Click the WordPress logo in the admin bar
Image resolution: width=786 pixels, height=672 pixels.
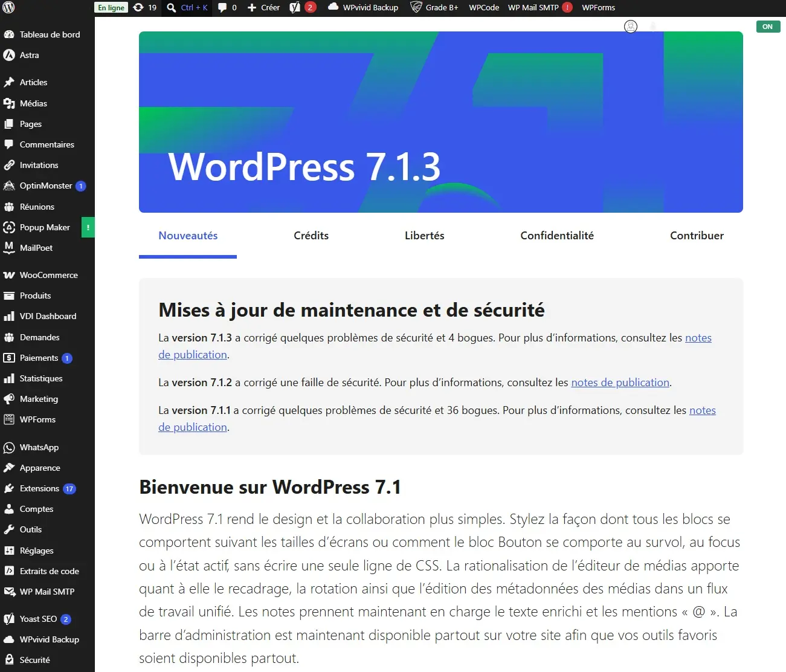tap(8, 8)
